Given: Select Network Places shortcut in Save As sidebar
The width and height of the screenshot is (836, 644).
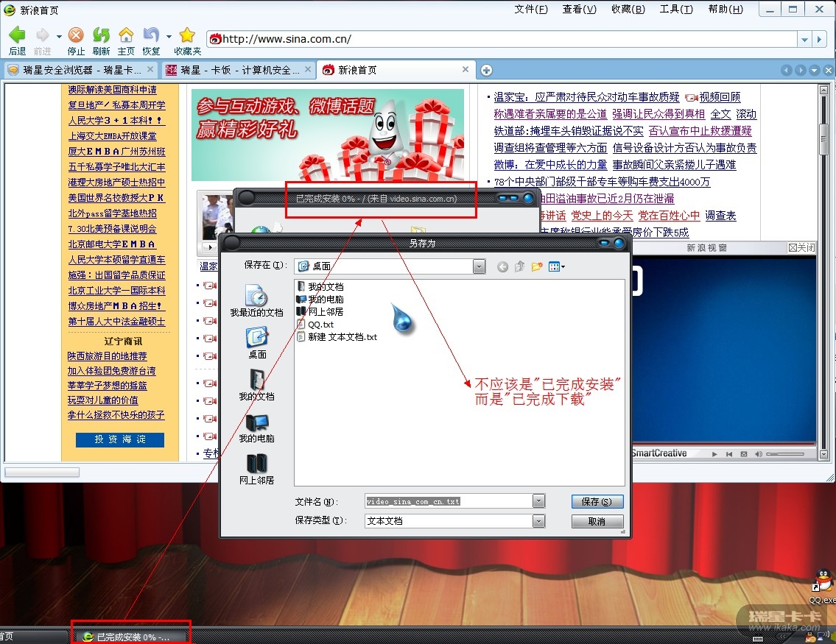Looking at the screenshot, I should point(256,469).
